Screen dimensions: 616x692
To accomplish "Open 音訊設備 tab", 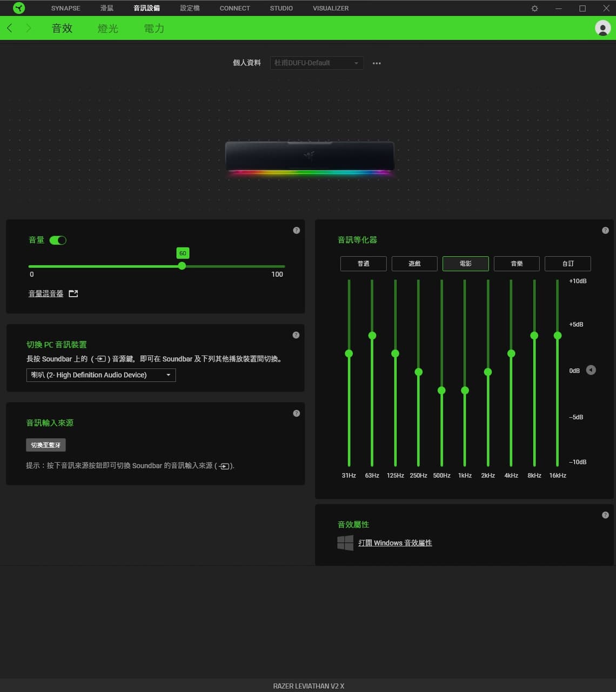I will 146,9.
